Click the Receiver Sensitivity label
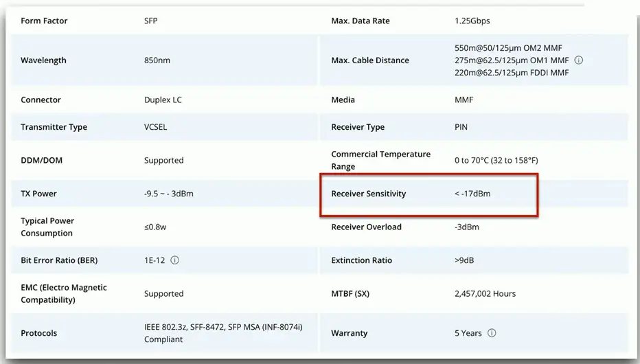The height and width of the screenshot is (364, 640). 368,194
